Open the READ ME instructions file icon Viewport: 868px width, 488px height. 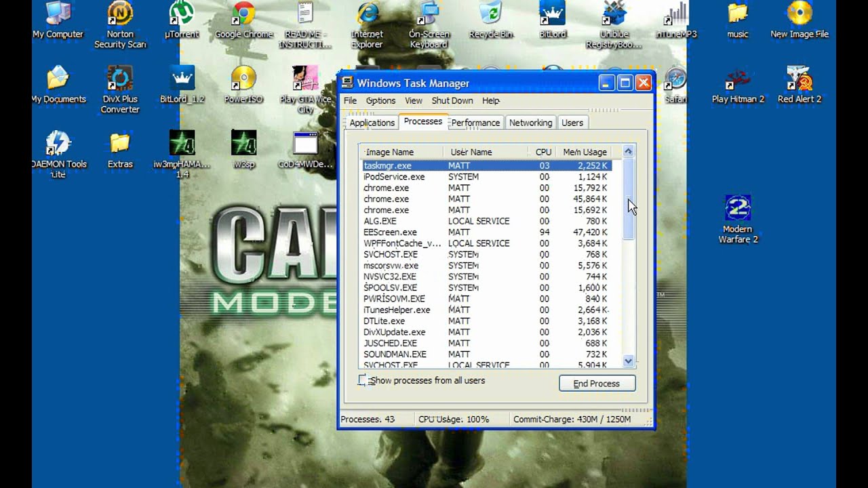click(305, 25)
